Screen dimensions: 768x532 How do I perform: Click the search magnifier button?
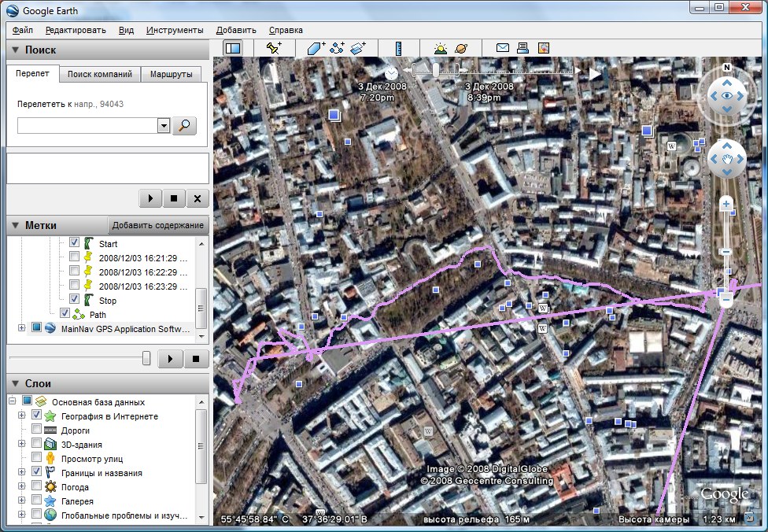pyautogui.click(x=185, y=125)
